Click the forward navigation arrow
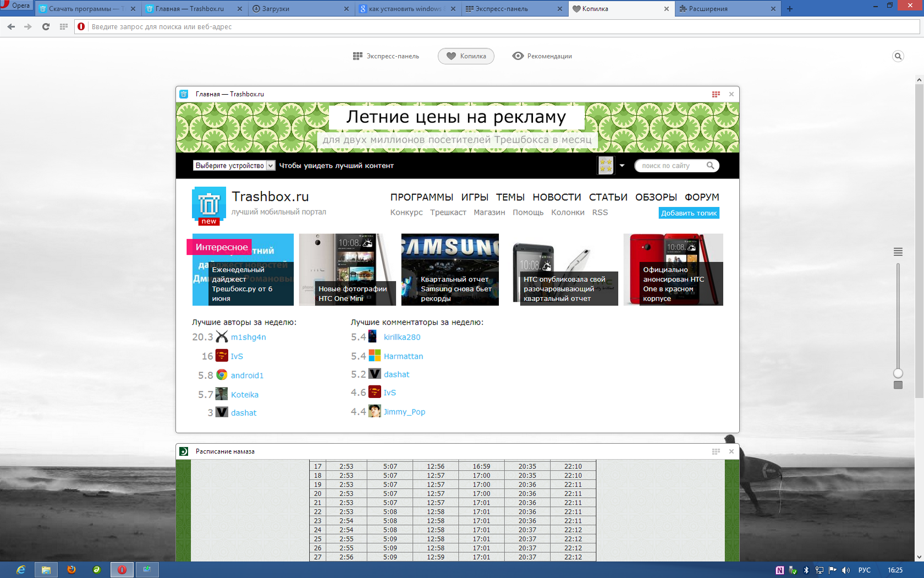Screen dimensions: 924x578 [x=28, y=26]
